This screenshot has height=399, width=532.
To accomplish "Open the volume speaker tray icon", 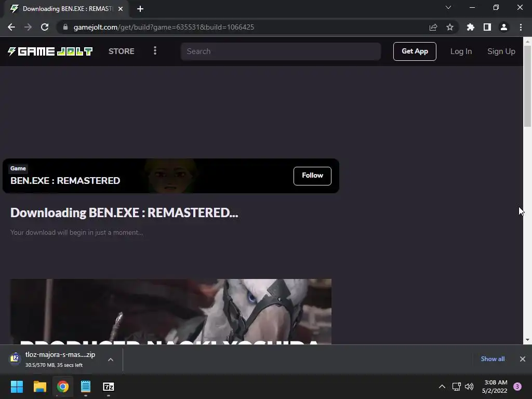I will 469,387.
